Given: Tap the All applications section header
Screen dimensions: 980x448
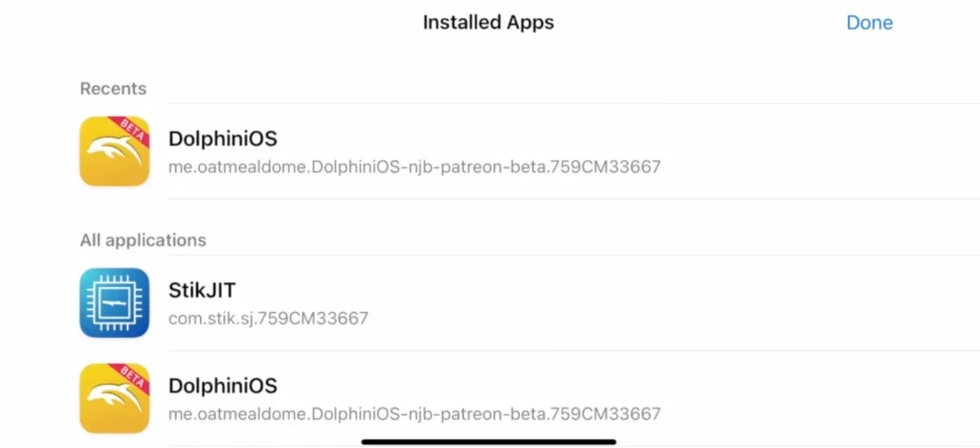Looking at the screenshot, I should 143,240.
